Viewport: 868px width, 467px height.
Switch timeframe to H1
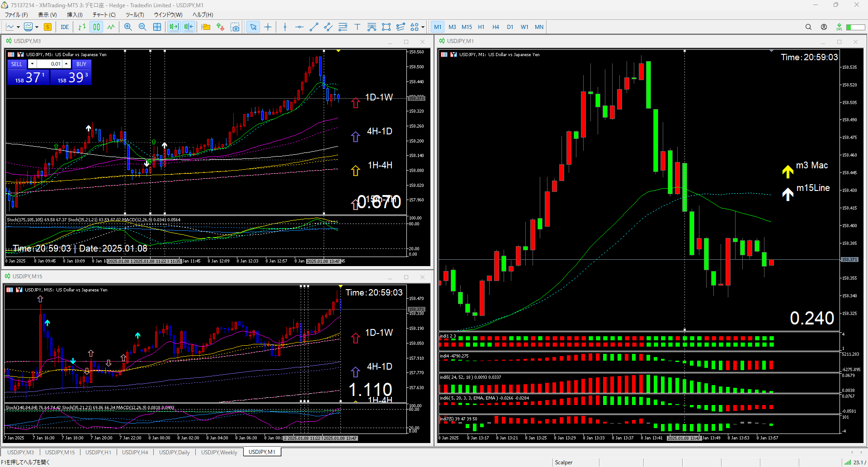[481, 27]
